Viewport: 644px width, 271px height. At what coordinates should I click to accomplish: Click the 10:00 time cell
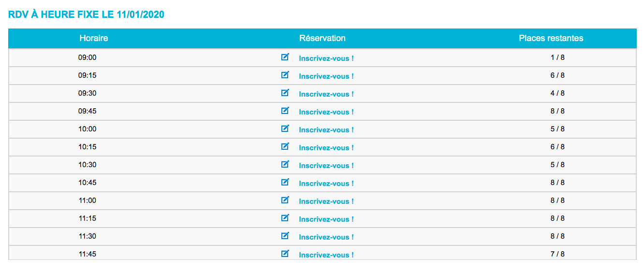(x=88, y=129)
